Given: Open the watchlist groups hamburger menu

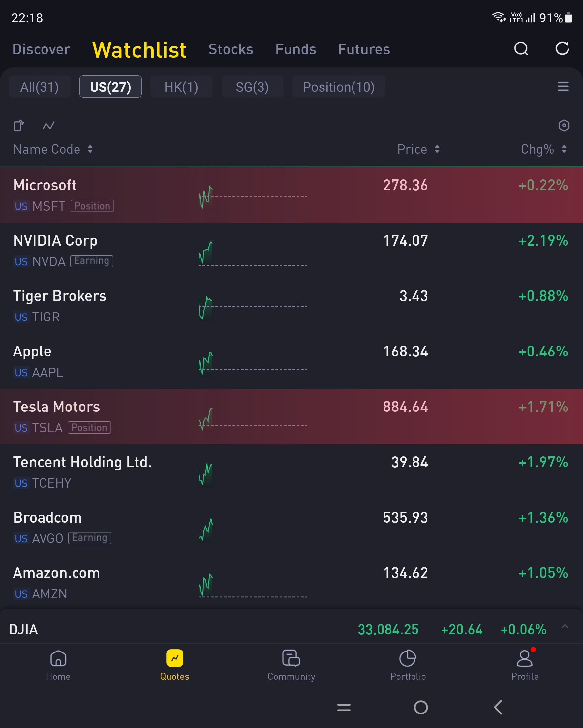Looking at the screenshot, I should coord(563,86).
